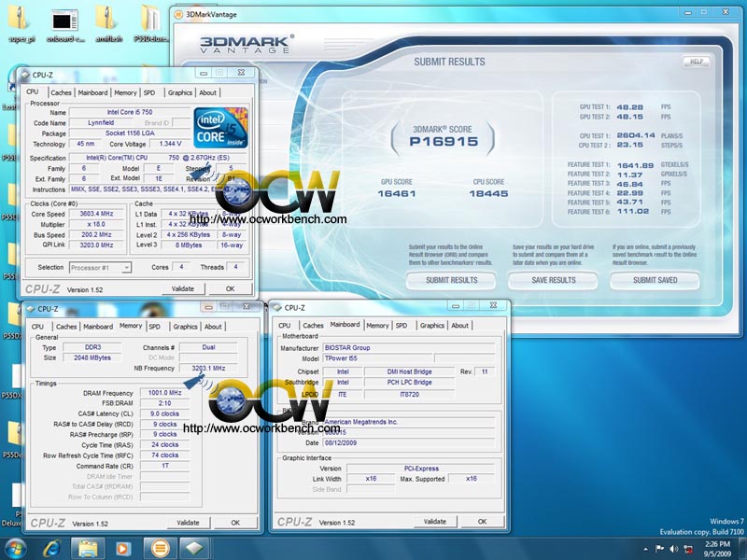Click the CAS# Latency value '9.0 clocks'
The image size is (747, 560).
165,413
